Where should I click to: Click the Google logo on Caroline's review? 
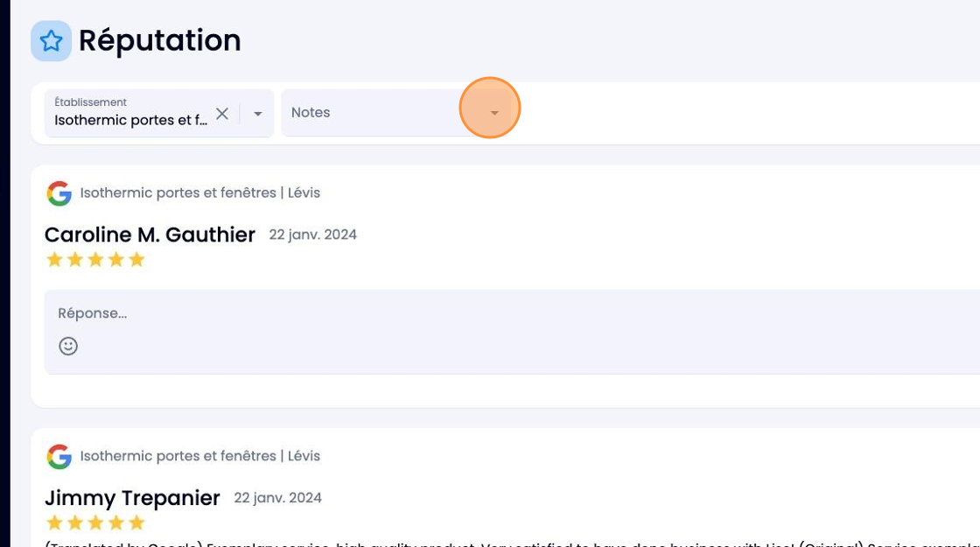[59, 193]
